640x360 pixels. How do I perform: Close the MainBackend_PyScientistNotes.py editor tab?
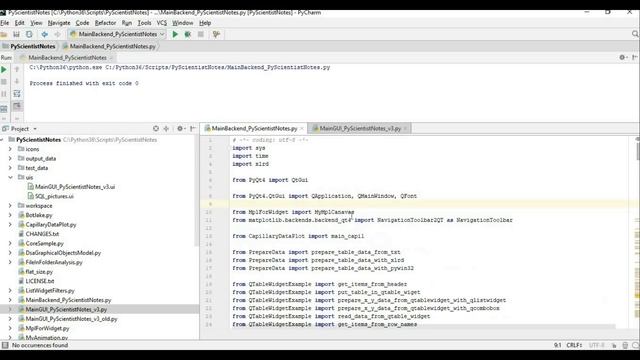click(x=302, y=129)
